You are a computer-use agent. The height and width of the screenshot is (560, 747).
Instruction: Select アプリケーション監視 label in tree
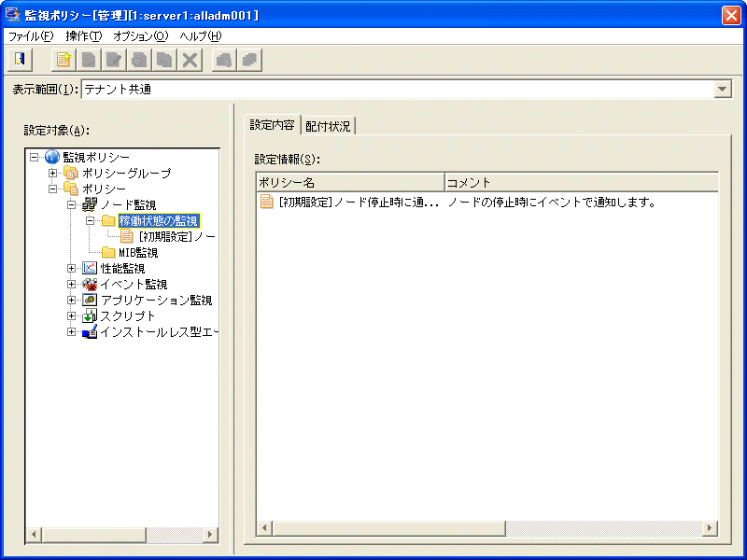(156, 300)
